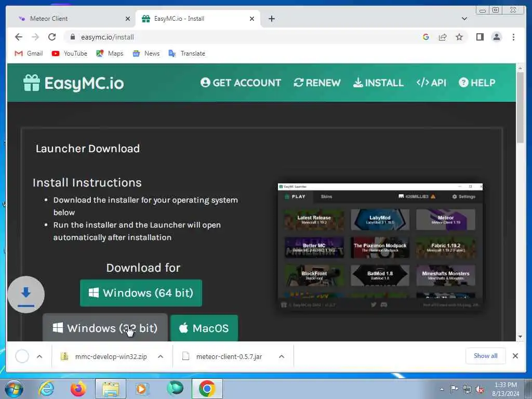Select the EasyMC.io - Install tab

point(198,19)
